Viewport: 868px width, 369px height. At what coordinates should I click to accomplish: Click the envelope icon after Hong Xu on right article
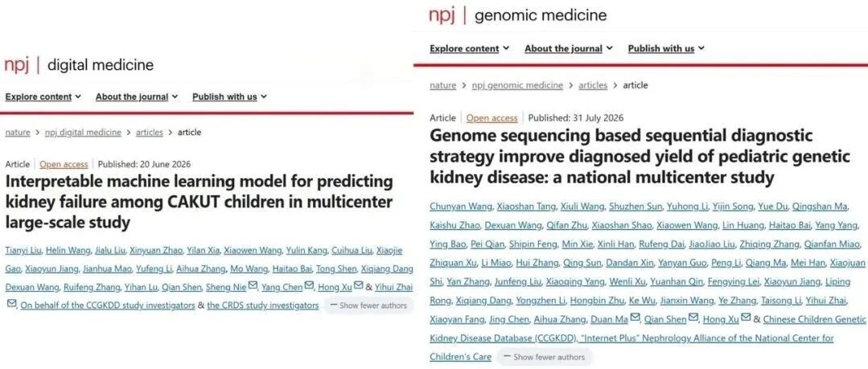coord(746,318)
